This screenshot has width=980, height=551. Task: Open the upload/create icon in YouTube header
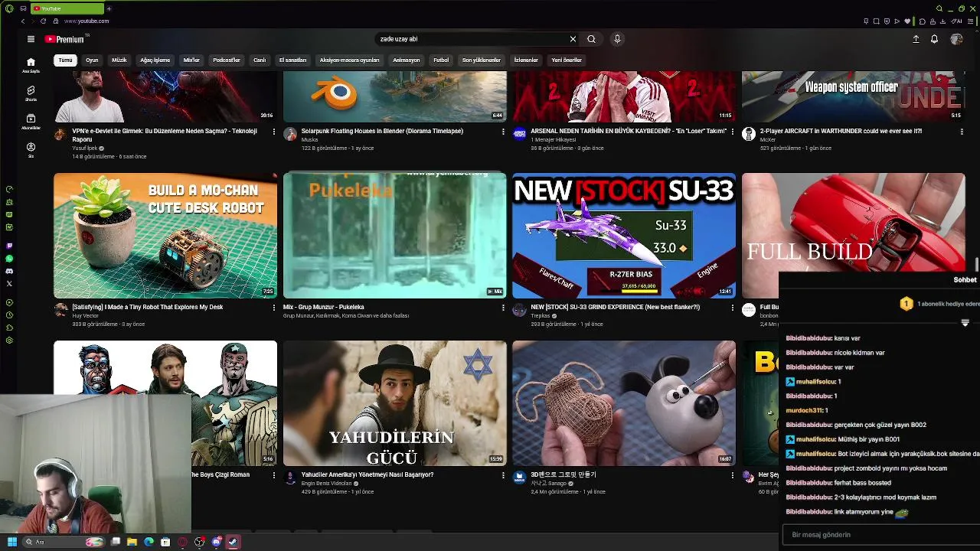coord(916,39)
